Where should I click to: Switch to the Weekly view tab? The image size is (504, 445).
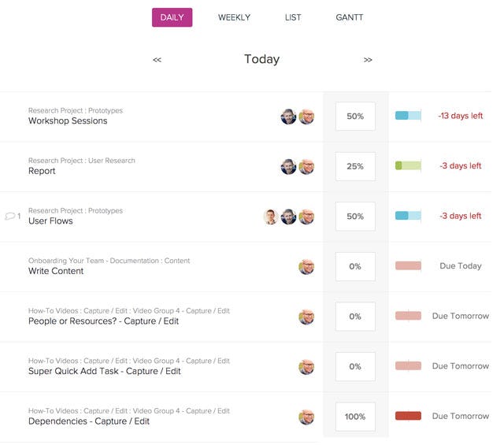(234, 17)
